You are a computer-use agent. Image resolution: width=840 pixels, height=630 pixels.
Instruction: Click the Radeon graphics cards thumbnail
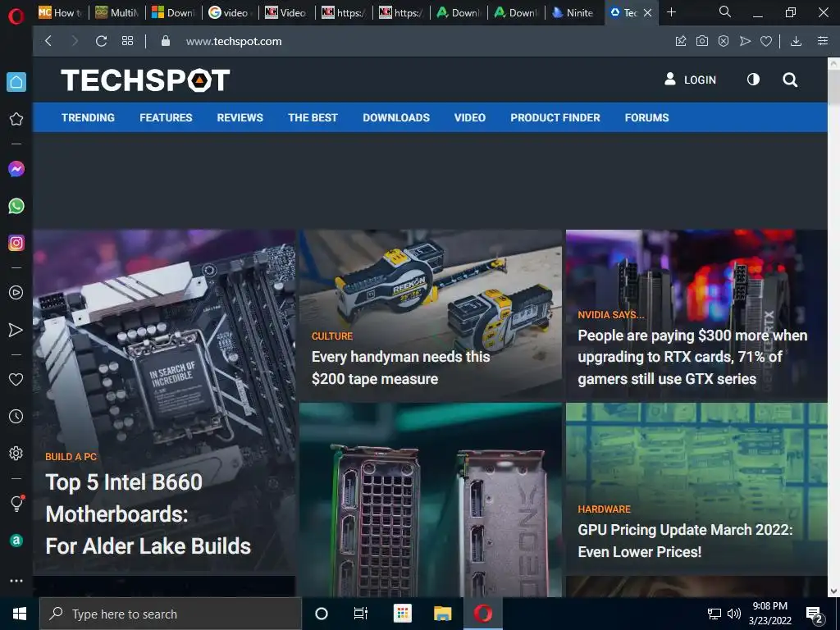click(431, 500)
